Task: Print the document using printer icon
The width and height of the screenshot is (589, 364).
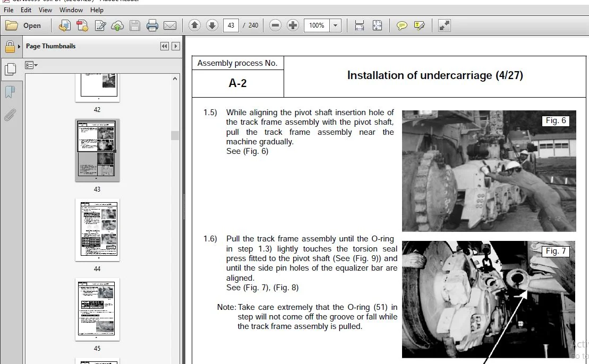Action: pos(152,25)
